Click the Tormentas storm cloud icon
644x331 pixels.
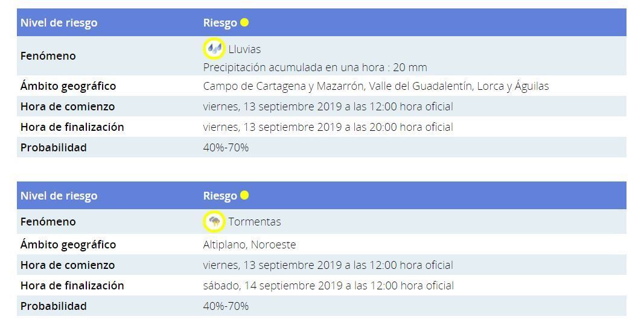click(214, 221)
